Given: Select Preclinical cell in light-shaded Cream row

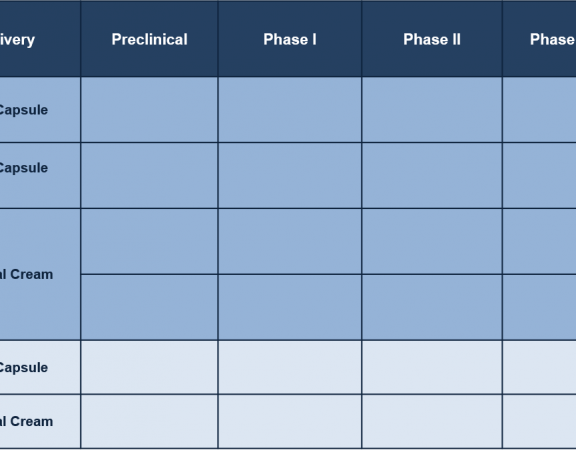Looking at the screenshot, I should (x=149, y=421).
